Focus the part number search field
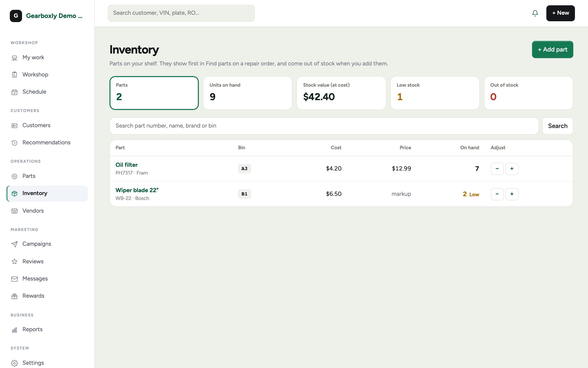Image resolution: width=588 pixels, height=368 pixels. [x=324, y=126]
